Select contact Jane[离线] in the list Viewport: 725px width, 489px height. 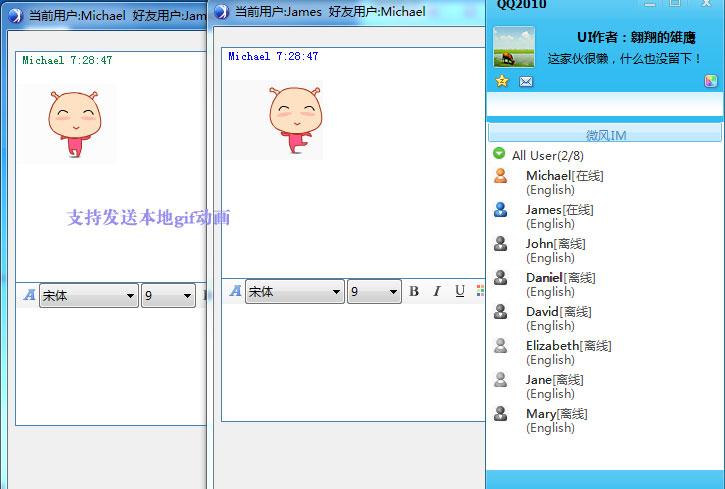555,380
